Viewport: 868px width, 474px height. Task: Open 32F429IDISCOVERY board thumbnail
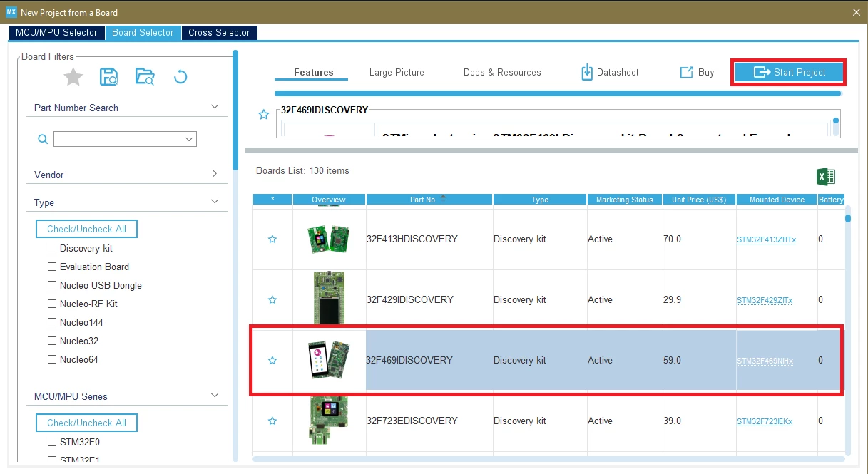[329, 298]
